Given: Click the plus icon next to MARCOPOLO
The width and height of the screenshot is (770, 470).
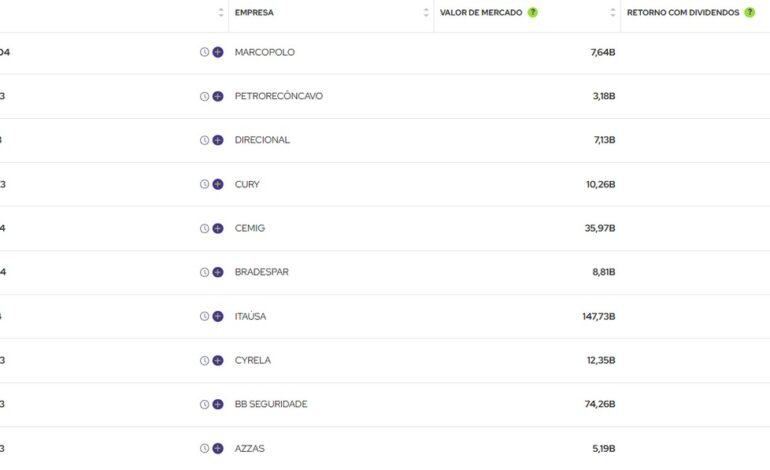Looking at the screenshot, I should click(218, 52).
